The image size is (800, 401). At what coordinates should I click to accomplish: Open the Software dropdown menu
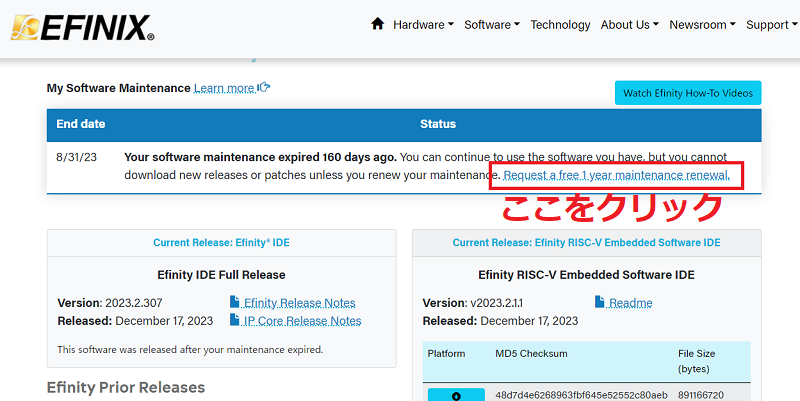click(492, 24)
